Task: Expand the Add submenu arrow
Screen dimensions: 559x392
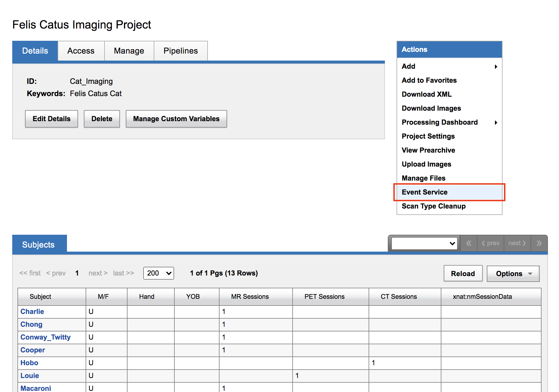Action: click(x=496, y=67)
